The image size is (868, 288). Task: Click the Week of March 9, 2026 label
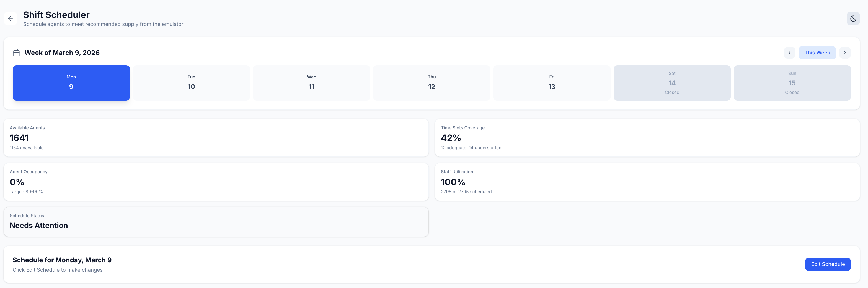pyautogui.click(x=62, y=53)
